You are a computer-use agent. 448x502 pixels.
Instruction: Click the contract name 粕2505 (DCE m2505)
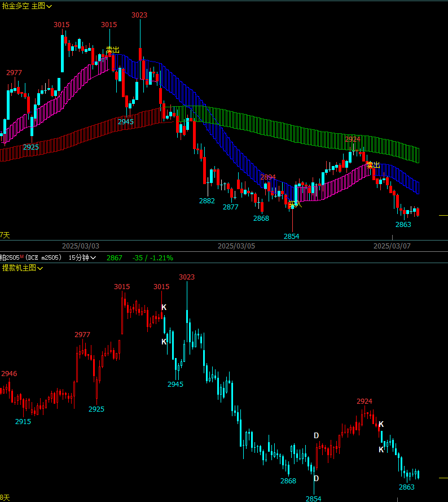[30, 257]
